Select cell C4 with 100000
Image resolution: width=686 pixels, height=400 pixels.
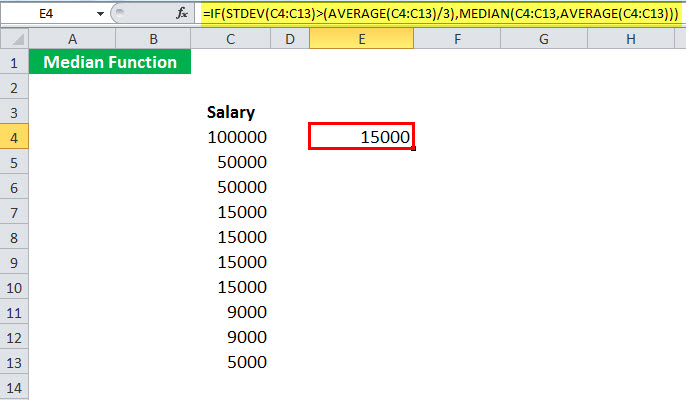(x=231, y=137)
